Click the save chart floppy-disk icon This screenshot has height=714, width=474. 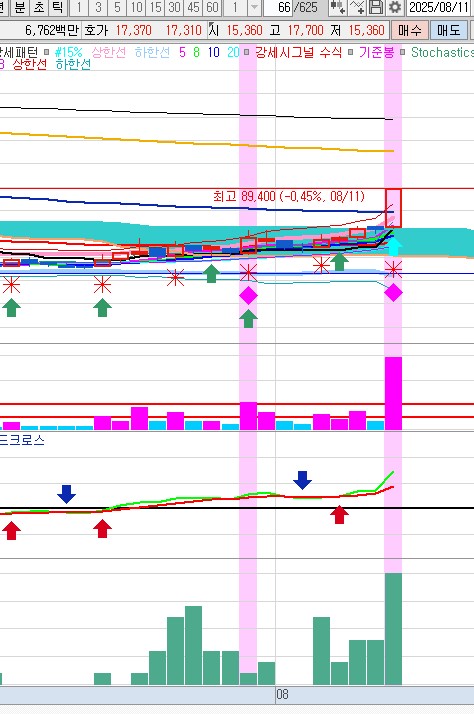coord(377,7)
